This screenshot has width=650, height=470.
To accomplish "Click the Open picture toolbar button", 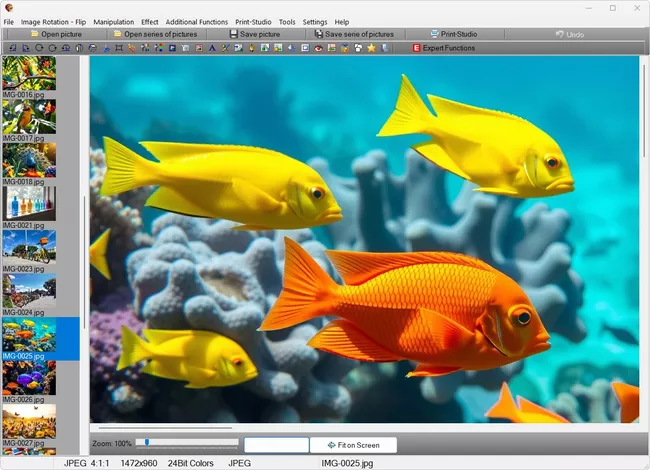I will tap(56, 34).
